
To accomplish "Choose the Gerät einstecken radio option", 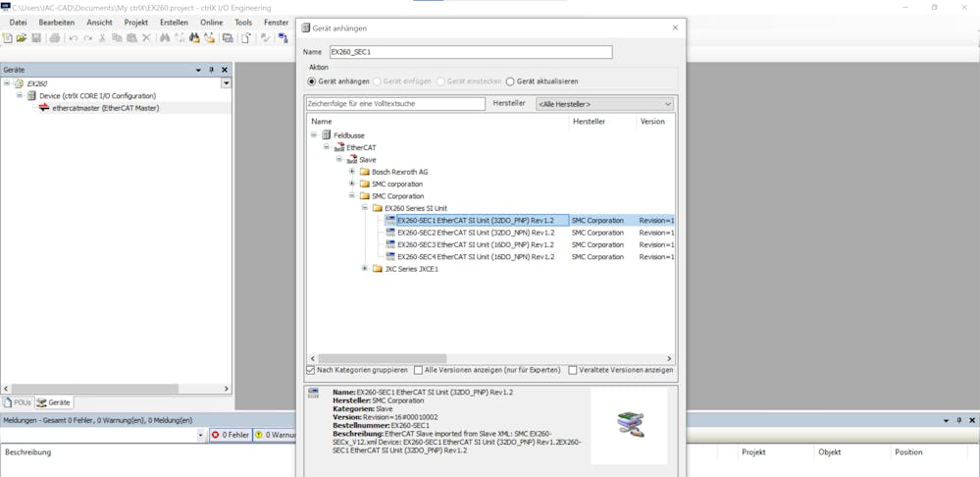I will click(x=440, y=81).
